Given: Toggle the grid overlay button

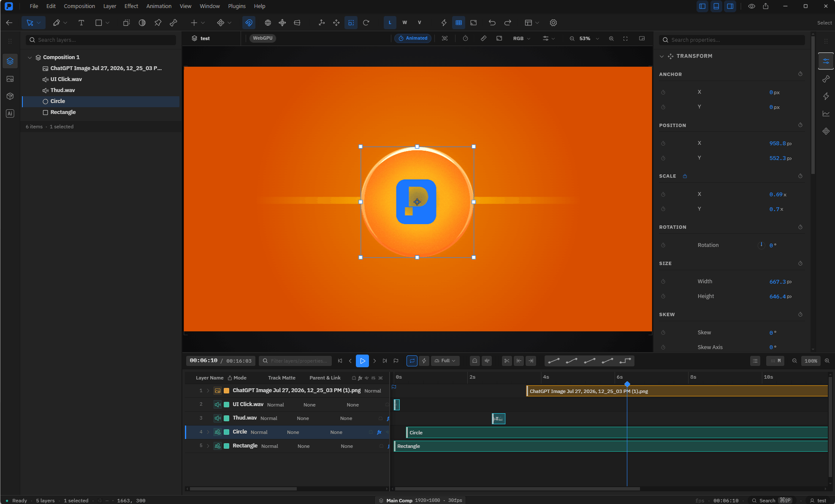Looking at the screenshot, I should click(x=458, y=23).
